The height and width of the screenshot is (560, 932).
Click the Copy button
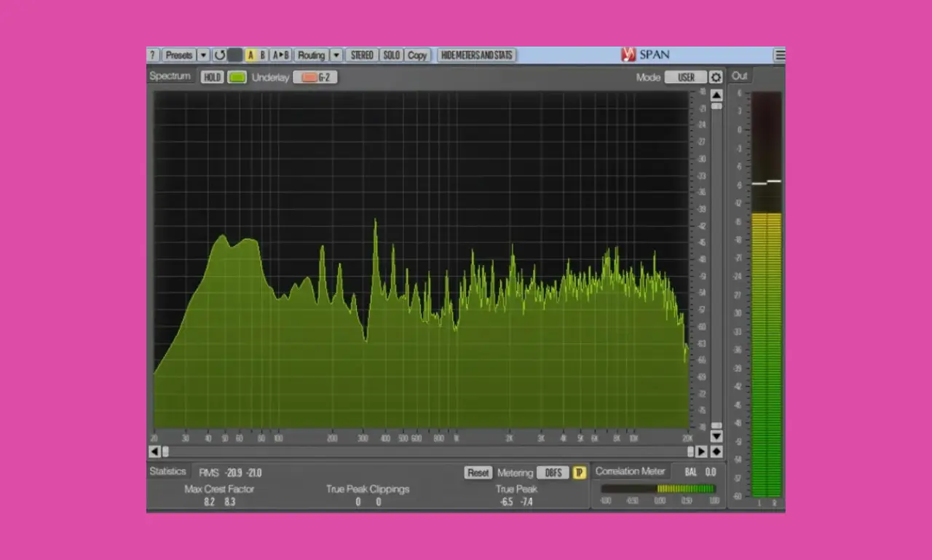(417, 55)
